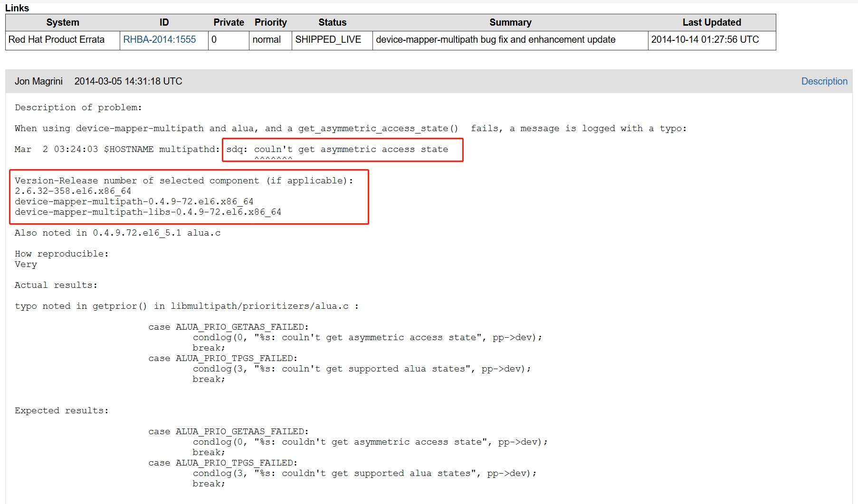
Task: Click the 'ID' column header
Action: (x=164, y=22)
